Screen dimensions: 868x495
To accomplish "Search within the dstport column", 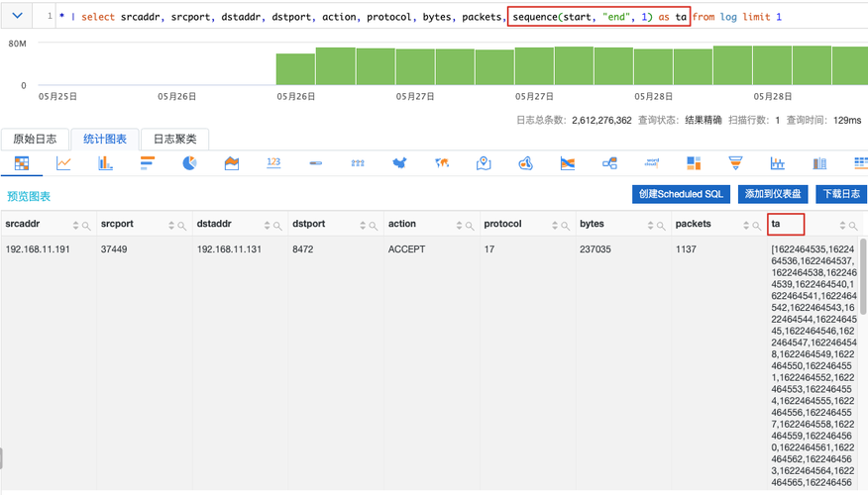I will pyautogui.click(x=374, y=226).
